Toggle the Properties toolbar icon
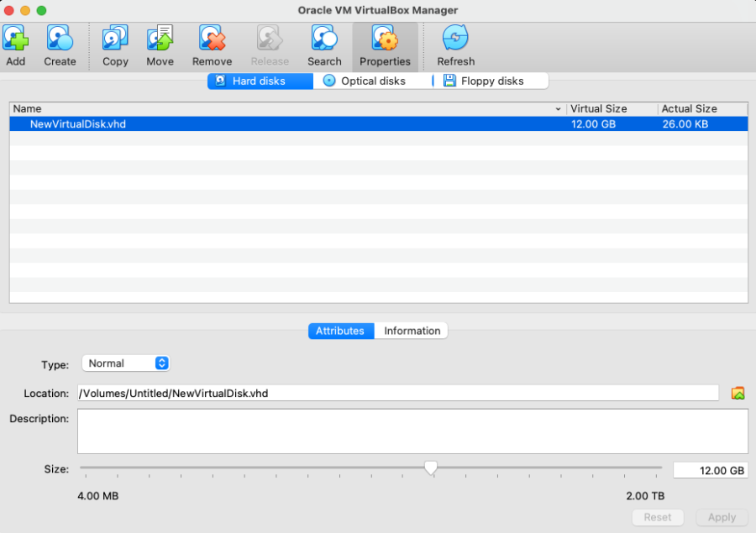This screenshot has height=533, width=756. pos(385,38)
